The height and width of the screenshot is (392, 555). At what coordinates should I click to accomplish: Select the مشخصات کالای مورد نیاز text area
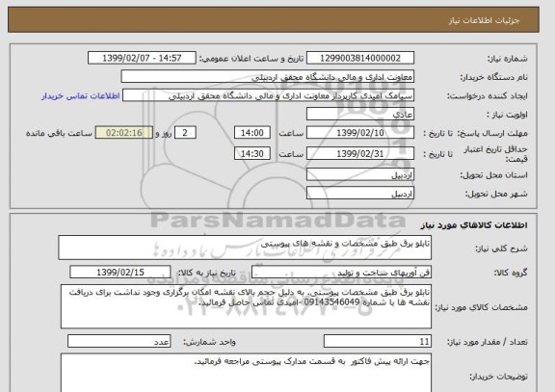[x=246, y=306]
